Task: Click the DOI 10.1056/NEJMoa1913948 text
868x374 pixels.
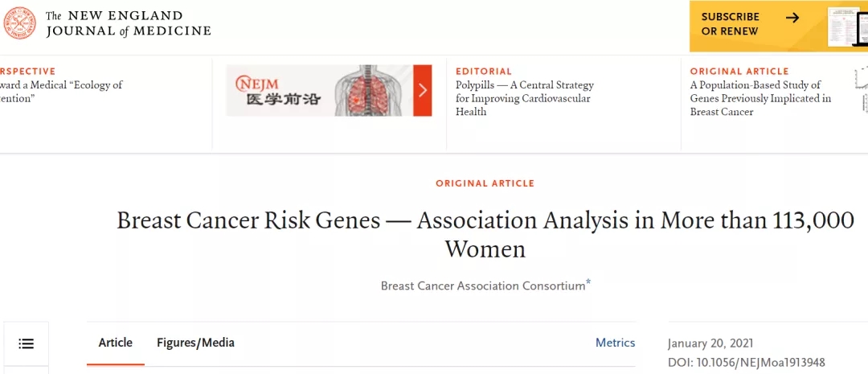Action: pyautogui.click(x=746, y=363)
